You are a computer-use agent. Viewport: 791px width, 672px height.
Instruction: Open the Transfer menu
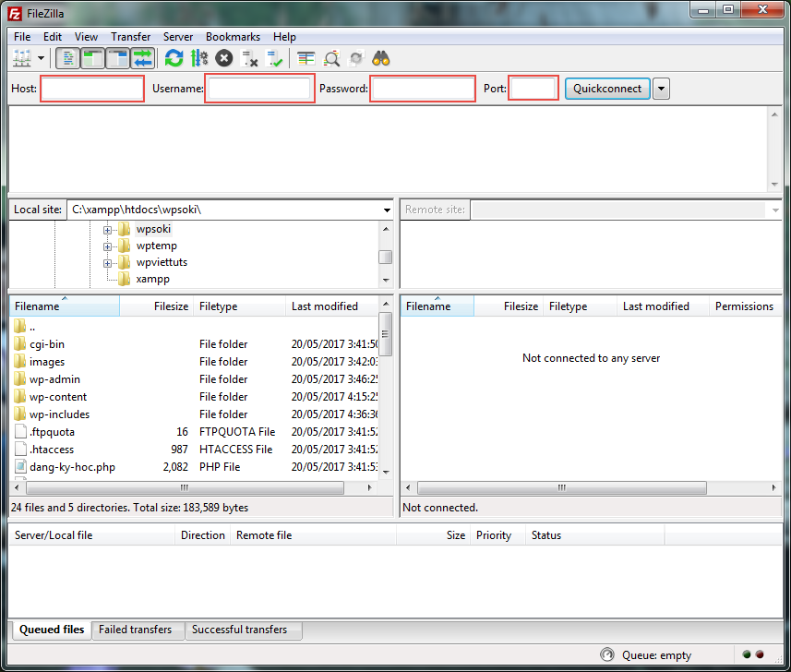[x=131, y=37]
